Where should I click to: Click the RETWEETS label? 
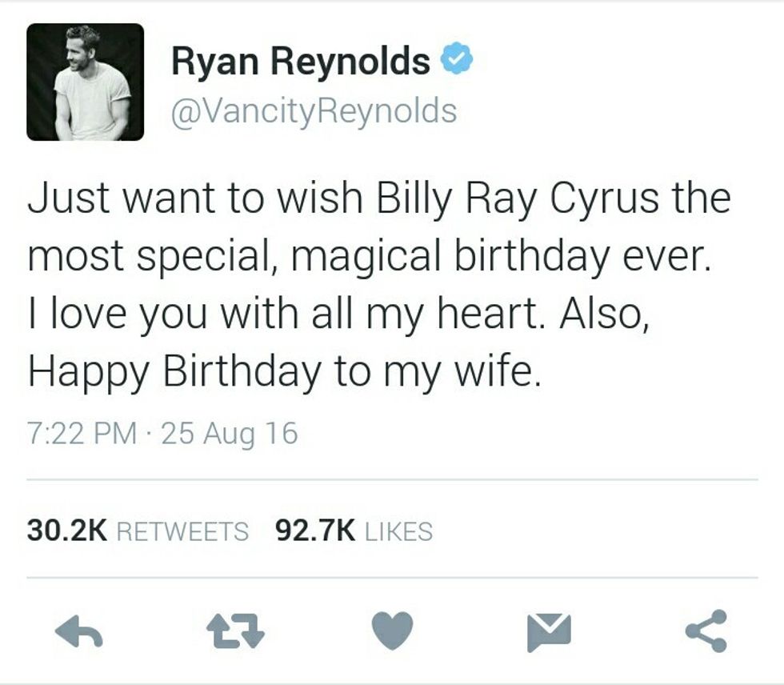point(182,531)
